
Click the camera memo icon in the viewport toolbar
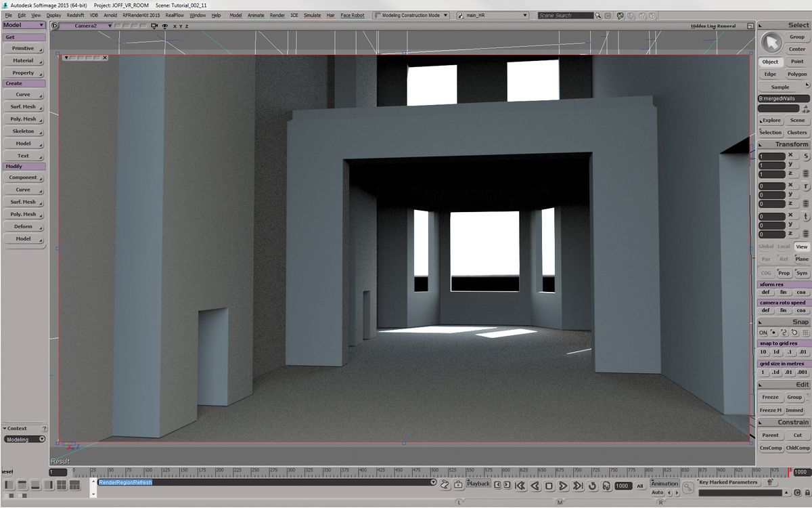(154, 26)
